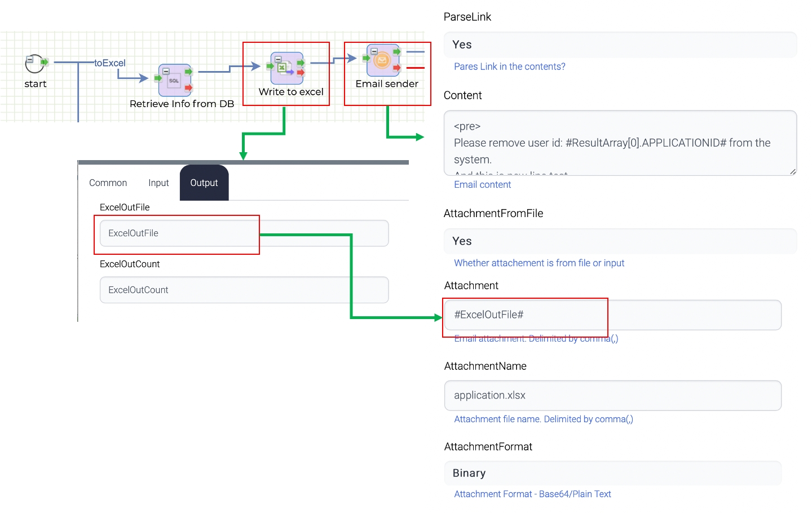Click red error port on Retrieve Info from DB
This screenshot has height=513, width=812.
pos(188,88)
